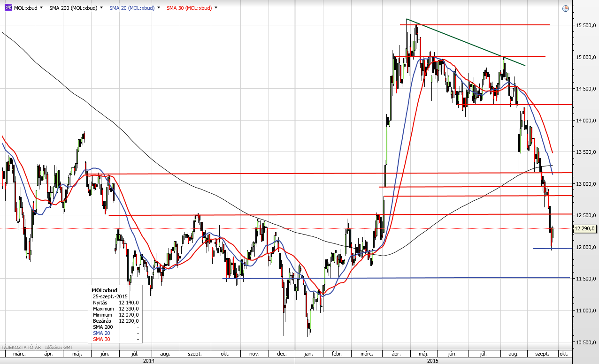Viewport: 599px width, 364px height.
Task: Click the date 25-szept.-2015 in the data box
Action: [x=110, y=296]
